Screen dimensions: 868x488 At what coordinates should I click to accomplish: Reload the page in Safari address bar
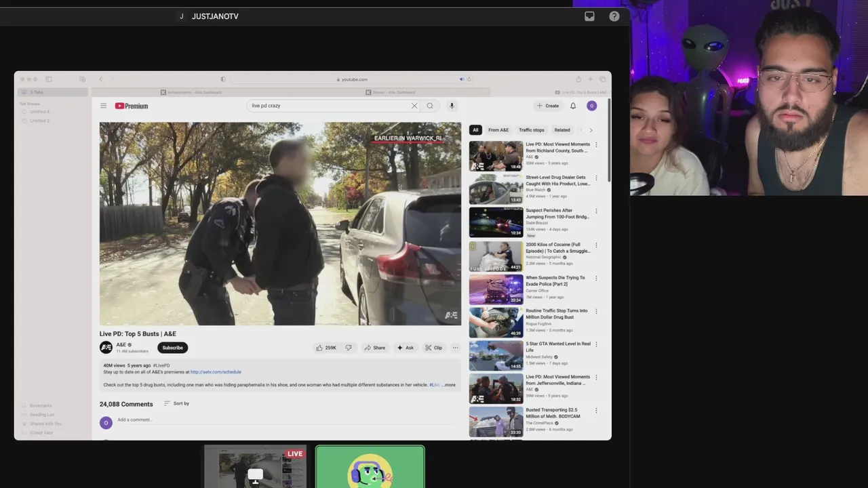click(x=469, y=79)
